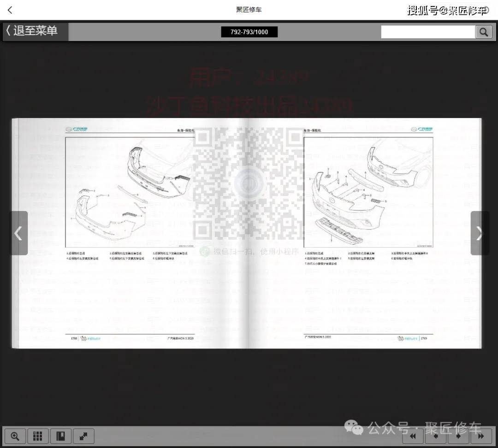The image size is (498, 448).
Task: Flip to the previous page spread
Action: (x=19, y=233)
